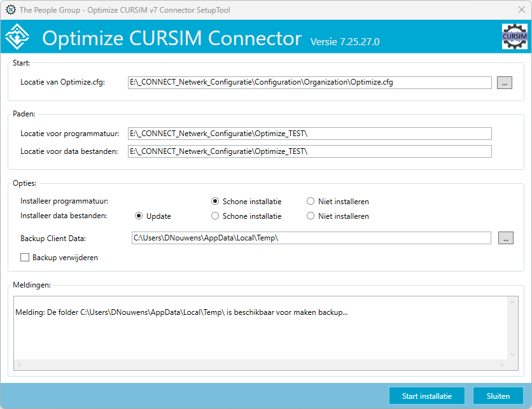Click the down arrow of Meldingen scrollbar
Image resolution: width=532 pixels, height=409 pixels.
point(512,354)
